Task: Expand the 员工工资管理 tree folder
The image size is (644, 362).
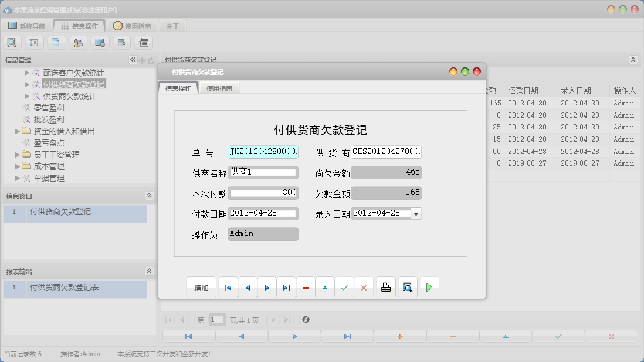Action: tap(18, 155)
